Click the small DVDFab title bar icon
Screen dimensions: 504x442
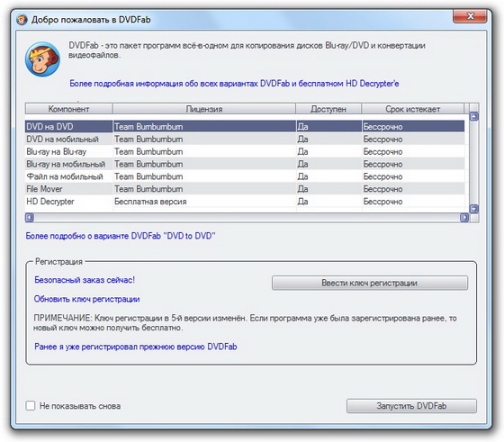[x=22, y=20]
